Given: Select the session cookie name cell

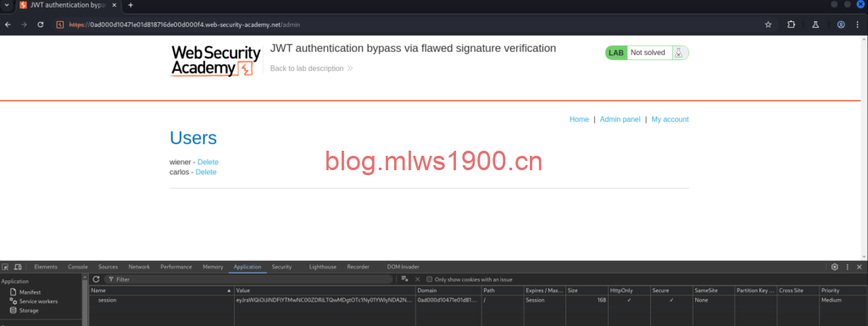Looking at the screenshot, I should pyautogui.click(x=162, y=300).
